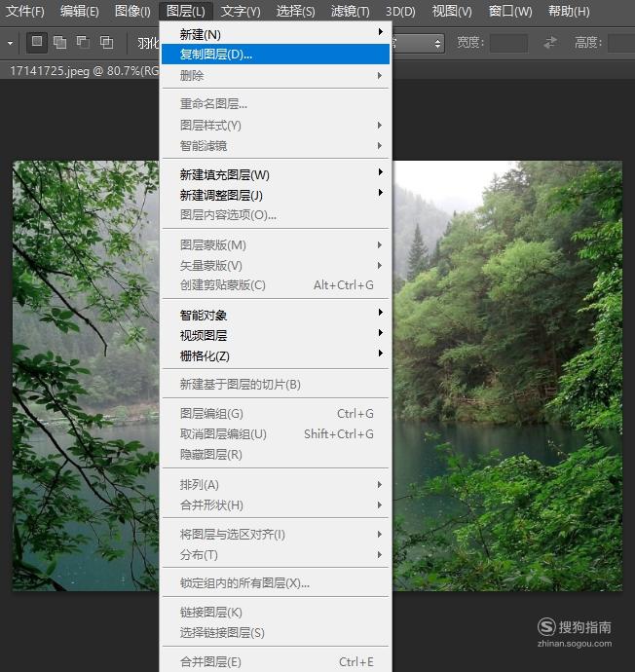Click 隐藏图层(R) menu entry
Viewport: 635px width, 672px height.
pyautogui.click(x=276, y=454)
